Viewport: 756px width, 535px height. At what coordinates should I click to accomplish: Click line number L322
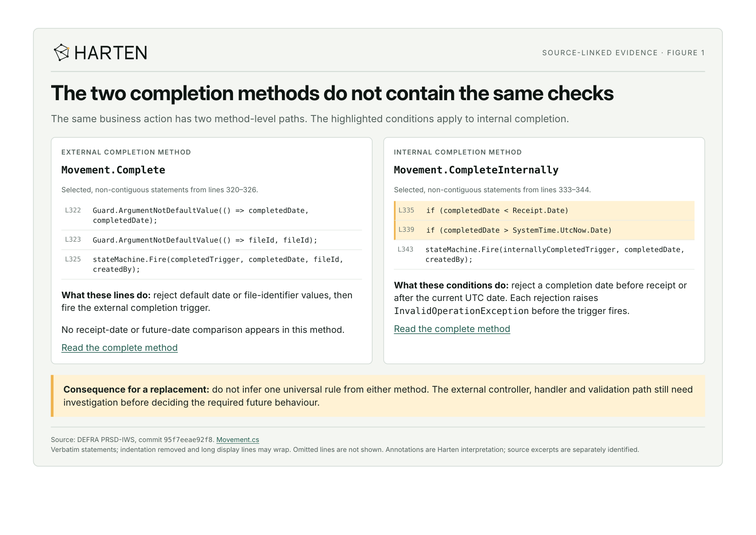click(x=73, y=210)
